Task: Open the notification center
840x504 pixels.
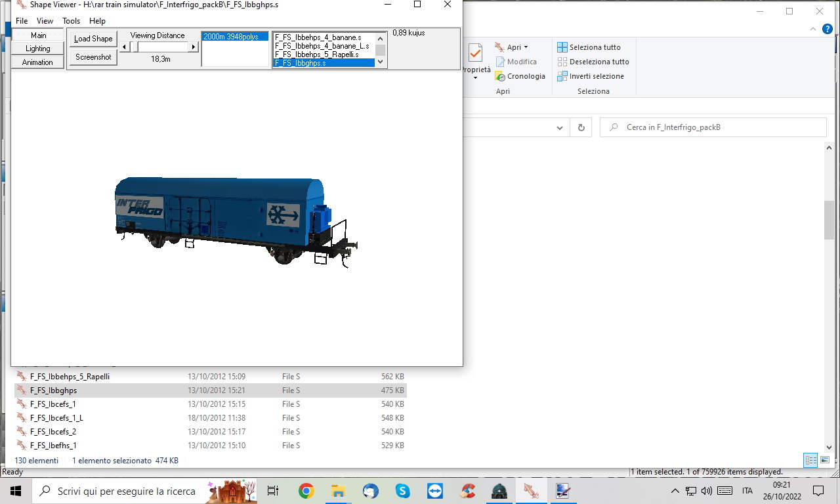Action: click(818, 491)
